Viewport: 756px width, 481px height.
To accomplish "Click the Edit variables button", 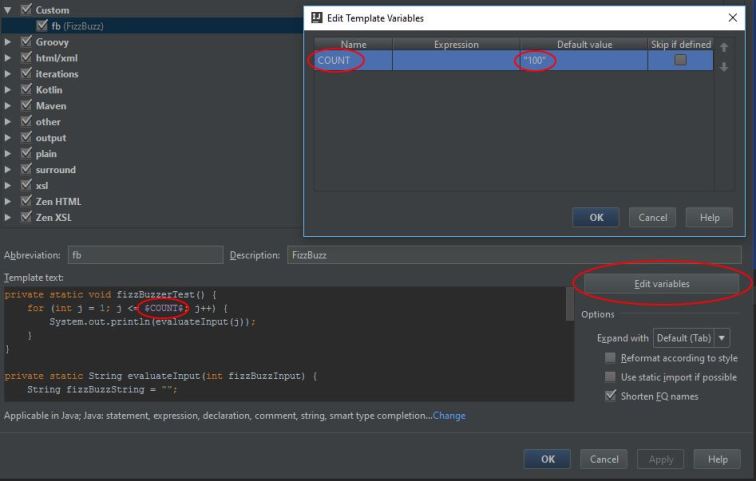I will (x=662, y=283).
